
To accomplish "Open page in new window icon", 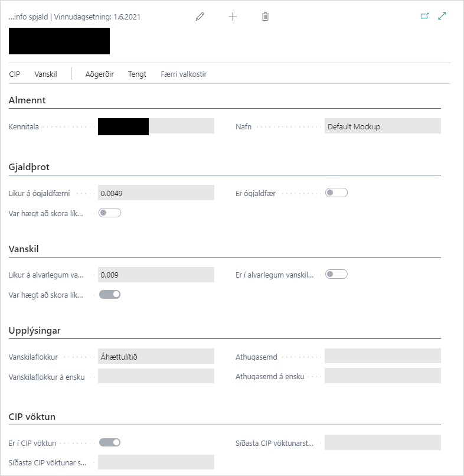I will coord(424,17).
